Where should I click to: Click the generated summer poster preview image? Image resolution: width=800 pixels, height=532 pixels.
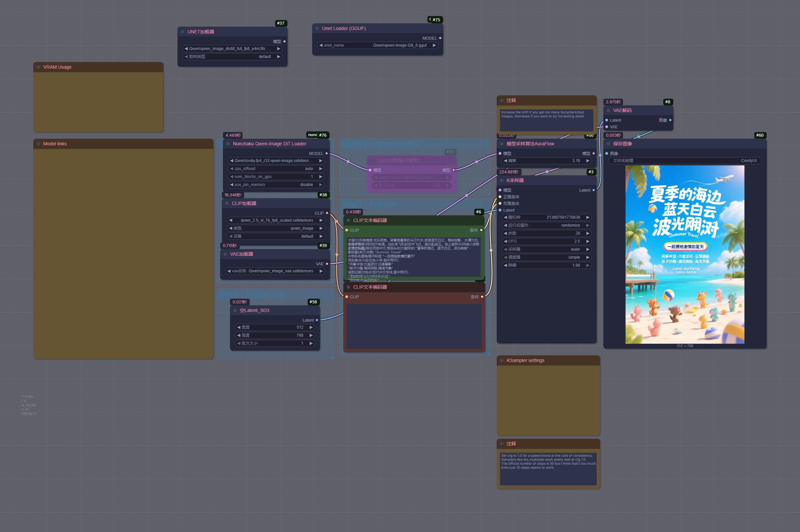pyautogui.click(x=684, y=254)
